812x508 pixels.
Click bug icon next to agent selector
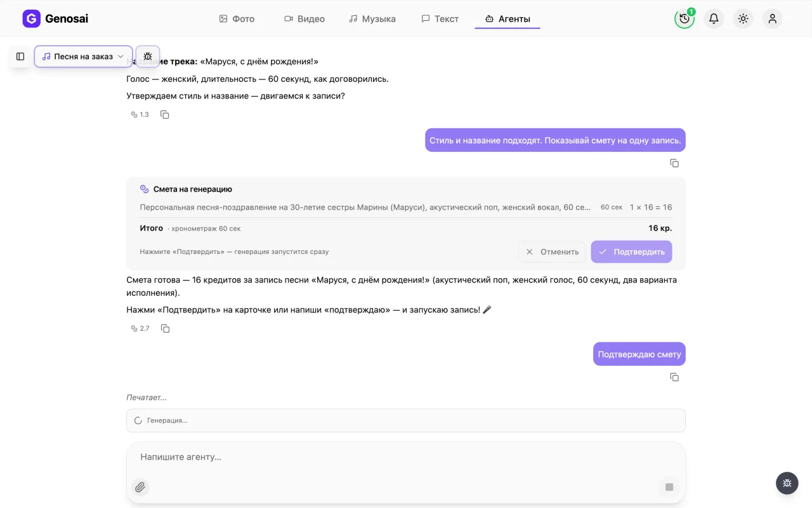coord(148,57)
